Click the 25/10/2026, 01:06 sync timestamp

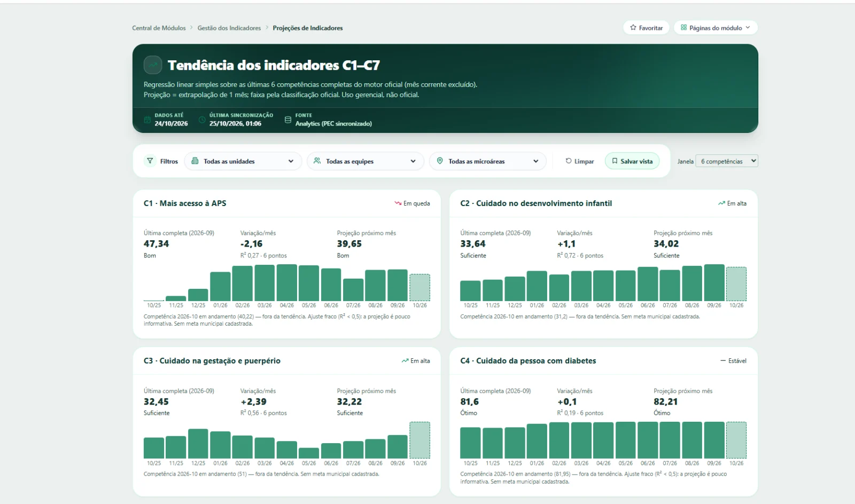235,124
